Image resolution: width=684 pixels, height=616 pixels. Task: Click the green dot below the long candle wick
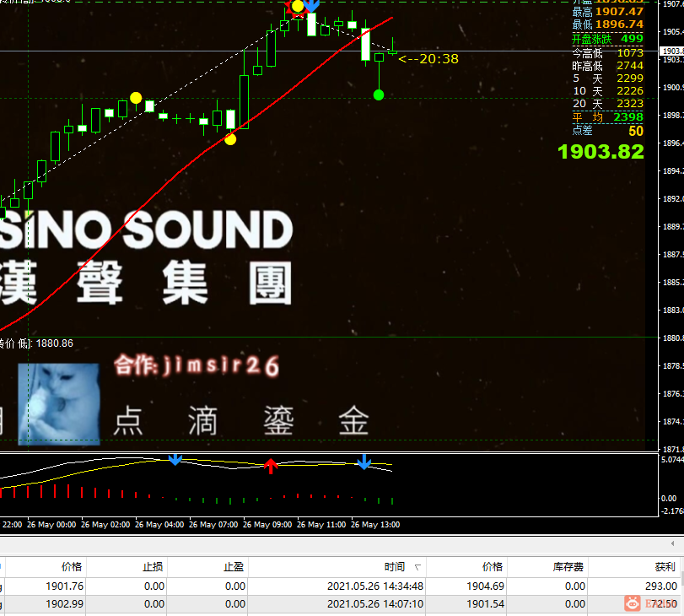click(379, 95)
